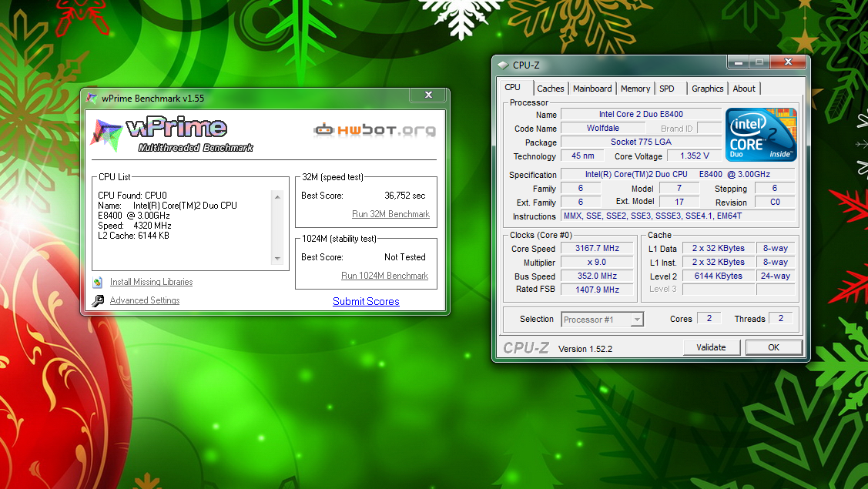The image size is (868, 489).
Task: Click the CPU-Z title bar icon
Action: 503,65
